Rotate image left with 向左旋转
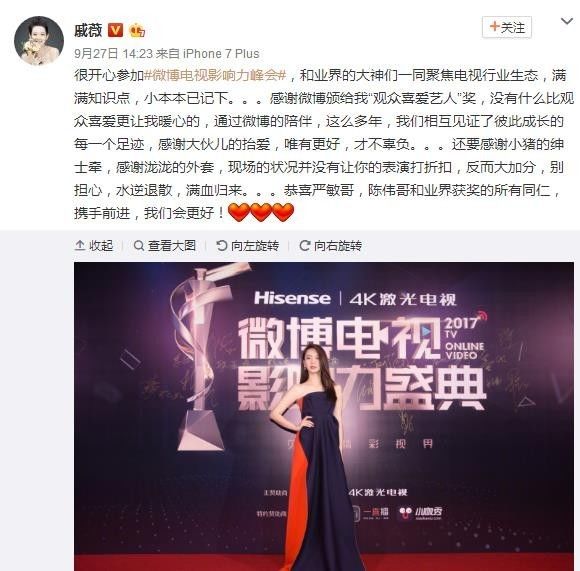Viewport: 580px width, 571px height. click(247, 246)
